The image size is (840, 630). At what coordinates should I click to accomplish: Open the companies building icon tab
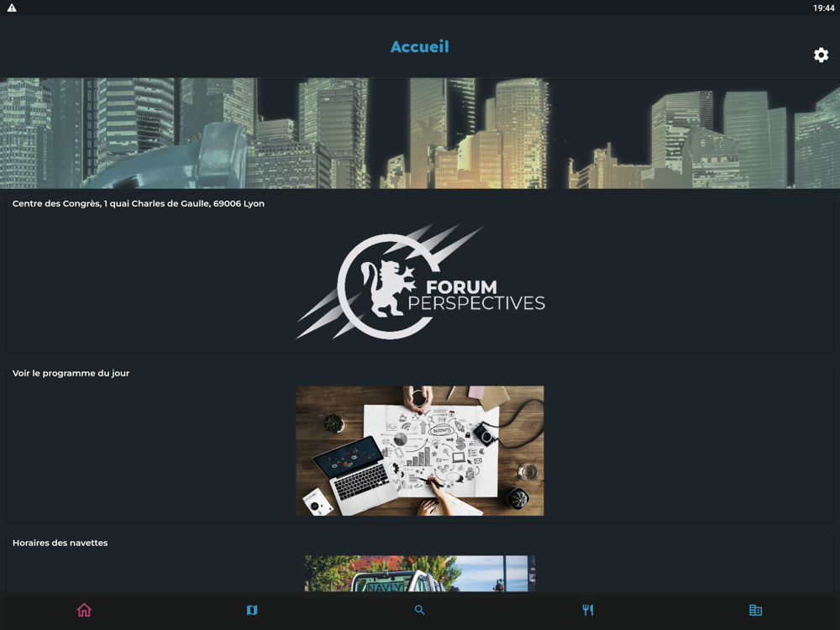(755, 610)
